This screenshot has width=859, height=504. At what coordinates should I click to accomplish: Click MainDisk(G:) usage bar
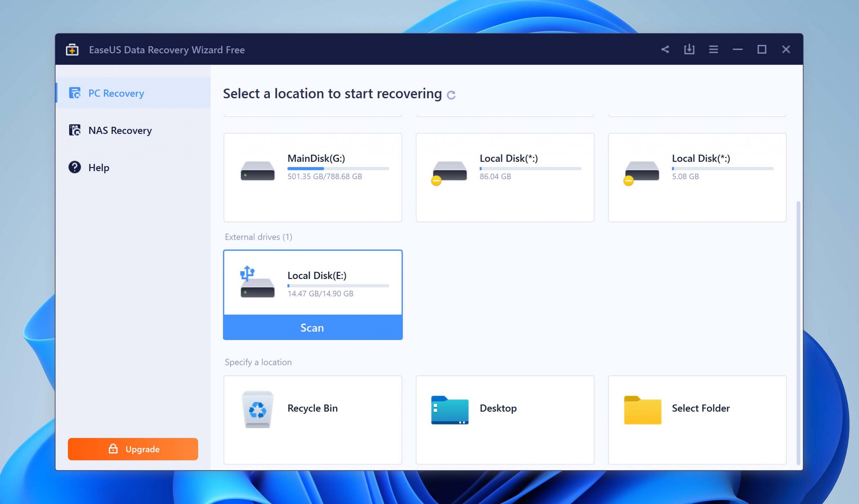338,169
